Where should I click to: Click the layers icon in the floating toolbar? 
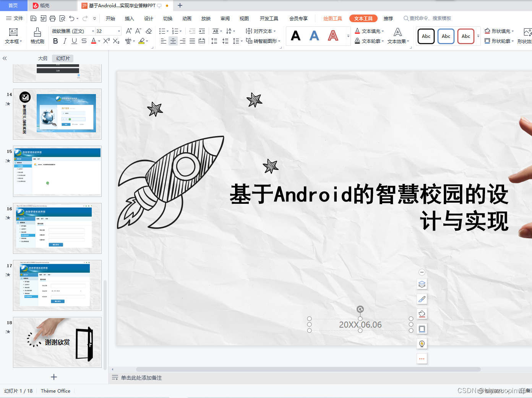[422, 284]
